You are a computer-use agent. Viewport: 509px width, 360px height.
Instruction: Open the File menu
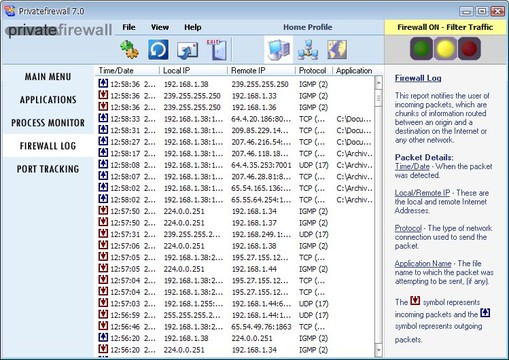tap(129, 27)
